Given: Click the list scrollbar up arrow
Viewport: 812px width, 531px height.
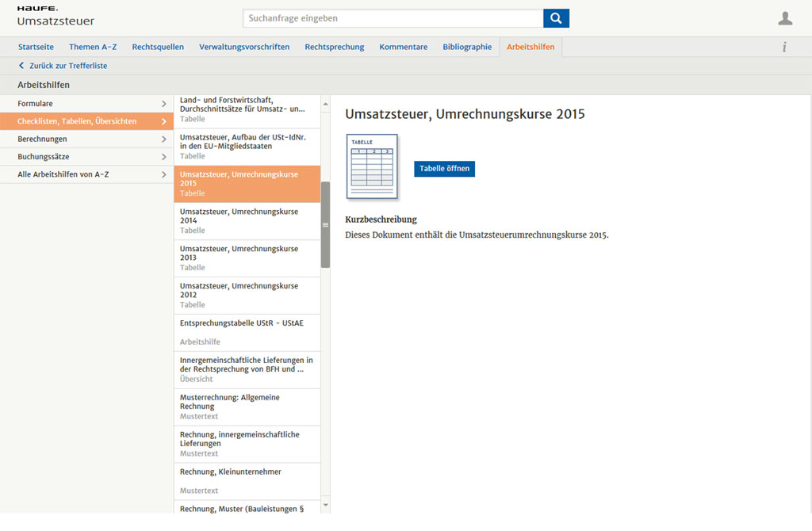Looking at the screenshot, I should [x=325, y=104].
